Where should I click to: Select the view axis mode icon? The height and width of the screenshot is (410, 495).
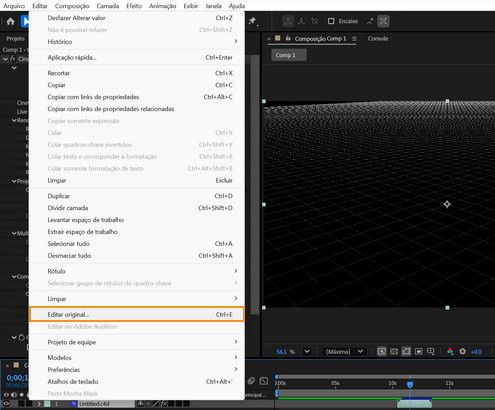tap(314, 21)
